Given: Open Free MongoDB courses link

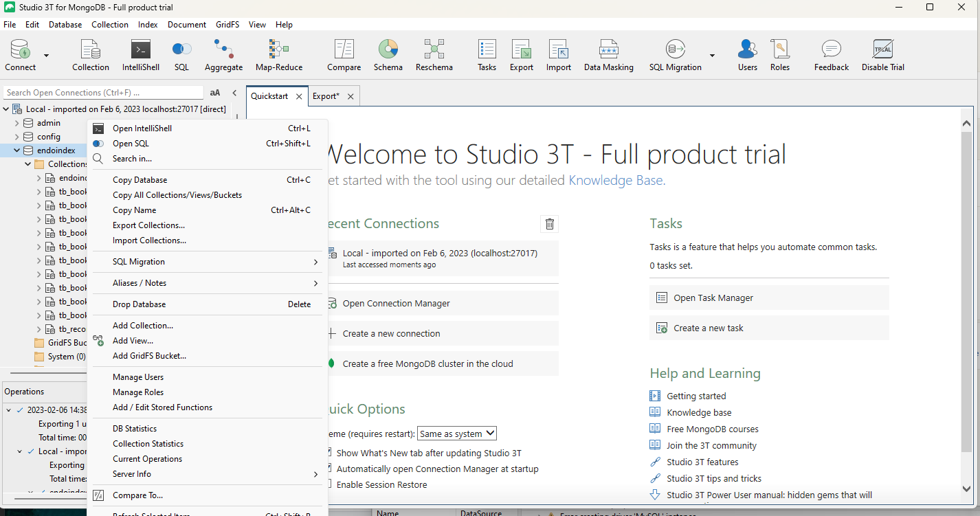Looking at the screenshot, I should coord(713,429).
